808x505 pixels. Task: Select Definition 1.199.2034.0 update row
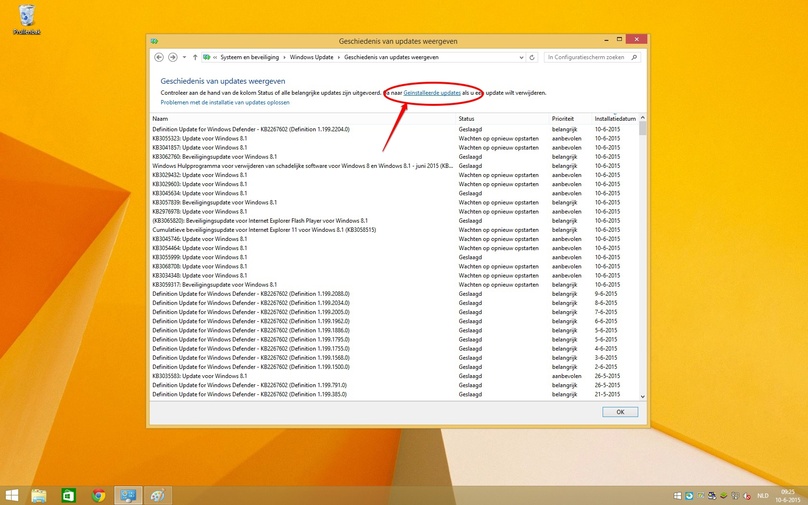(x=394, y=303)
